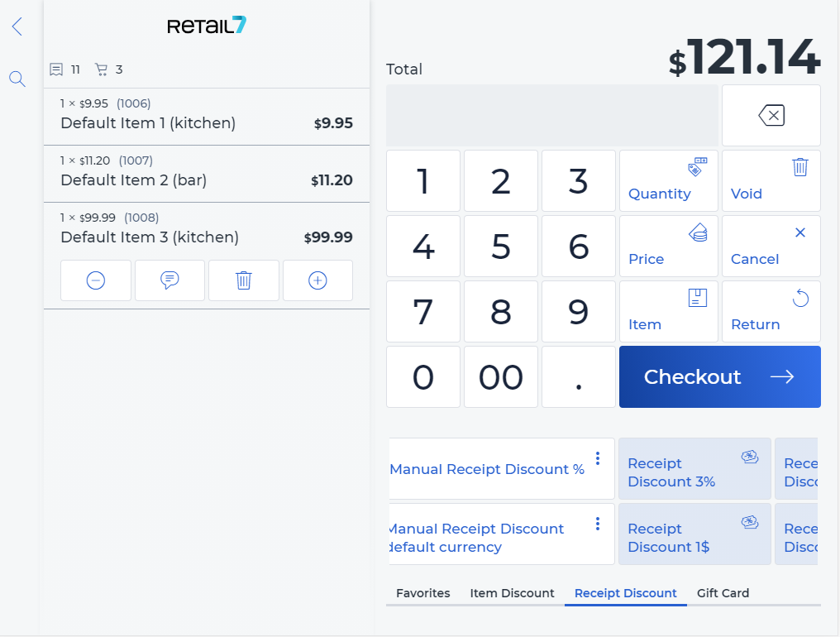The height and width of the screenshot is (637, 840).
Task: Tap the double zero 00 key
Action: [x=501, y=377]
